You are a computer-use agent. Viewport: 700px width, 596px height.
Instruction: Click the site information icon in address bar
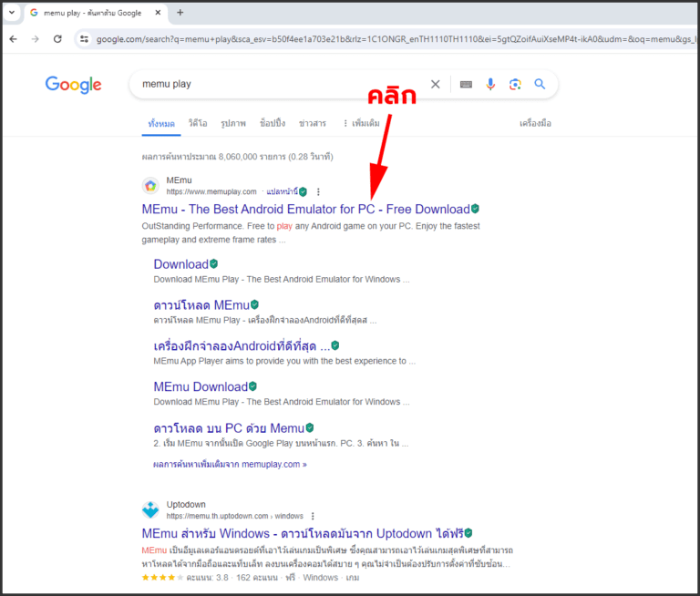coord(84,38)
